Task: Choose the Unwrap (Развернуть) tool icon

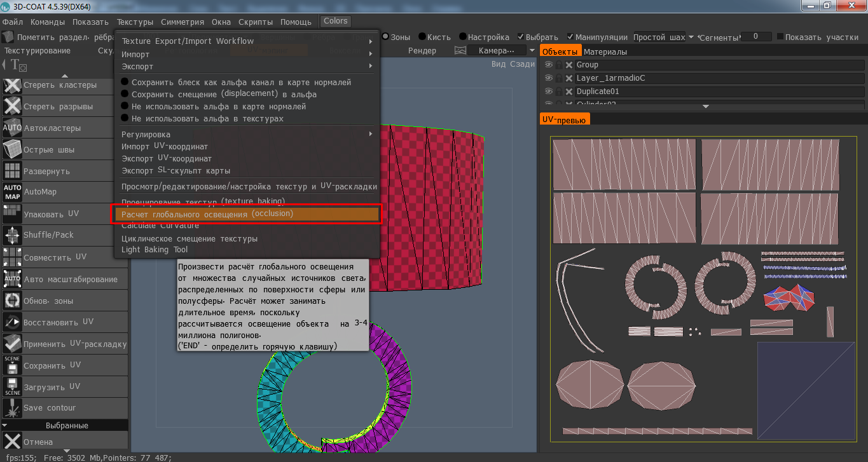Action: (x=12, y=171)
